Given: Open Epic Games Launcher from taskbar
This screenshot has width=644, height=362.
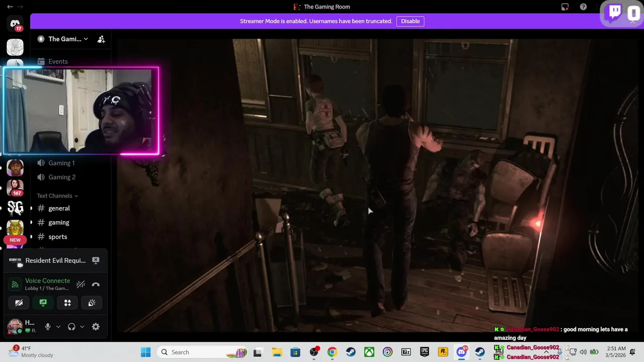Looking at the screenshot, I should click(425, 352).
